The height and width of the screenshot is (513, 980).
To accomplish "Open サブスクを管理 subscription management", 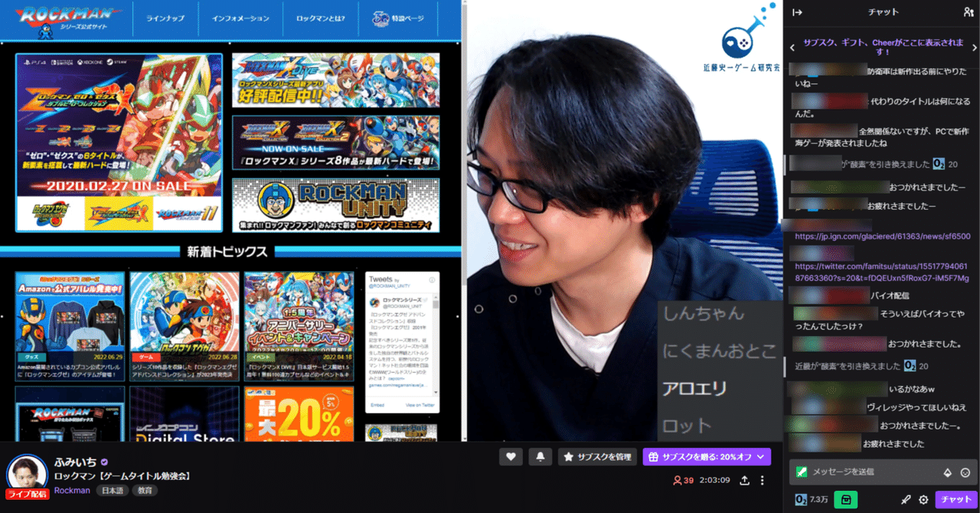I will click(598, 456).
